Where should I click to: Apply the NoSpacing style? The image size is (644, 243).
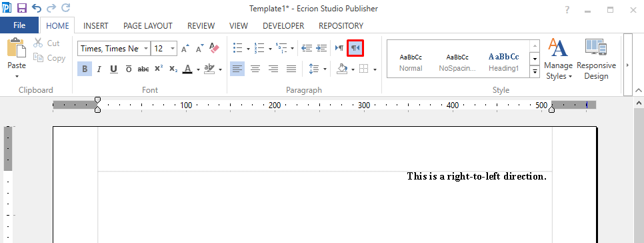[x=457, y=63]
